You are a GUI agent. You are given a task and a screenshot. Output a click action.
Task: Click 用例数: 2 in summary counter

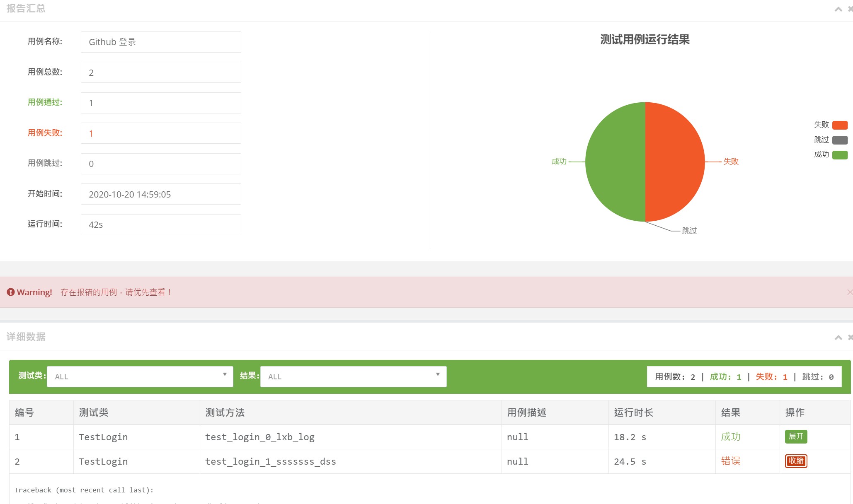coord(675,377)
